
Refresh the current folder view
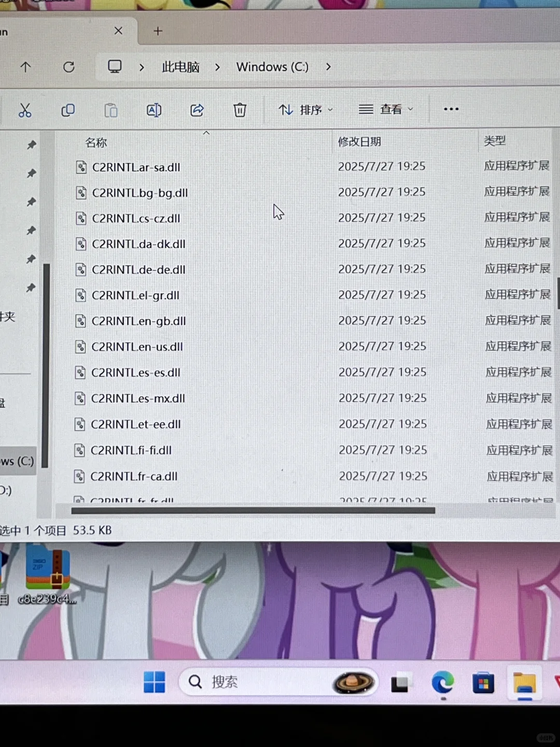68,67
